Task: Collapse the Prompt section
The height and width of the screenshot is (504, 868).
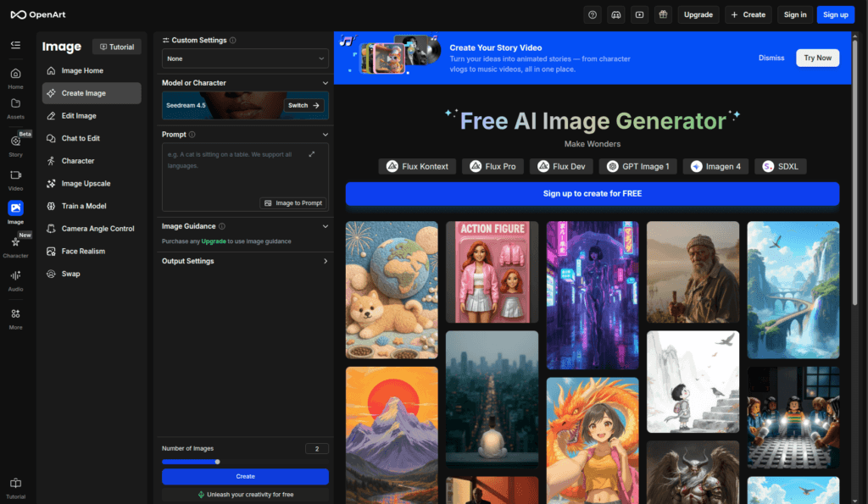Action: [325, 135]
